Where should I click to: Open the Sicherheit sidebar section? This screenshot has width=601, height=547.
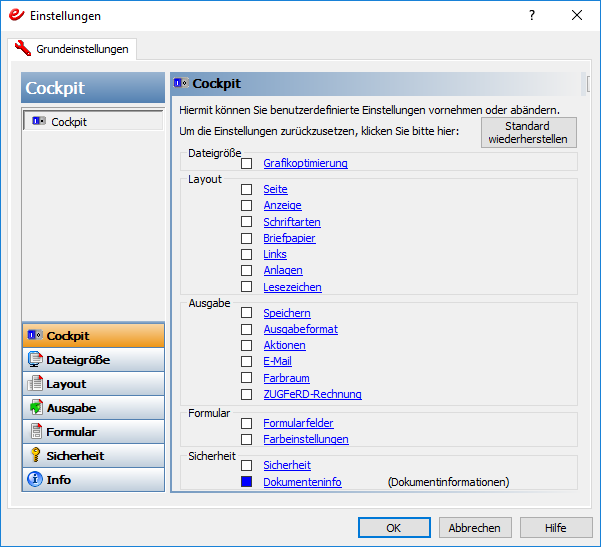click(94, 455)
